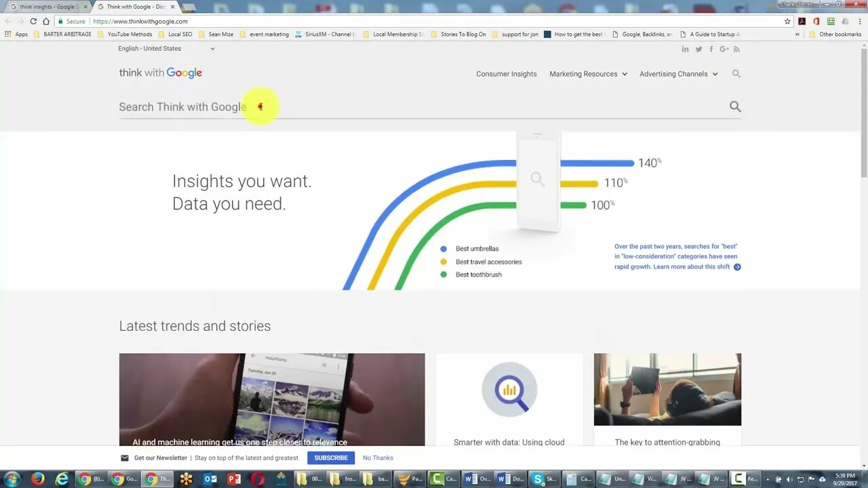
Task: Open the RSS feed icon
Action: [736, 49]
